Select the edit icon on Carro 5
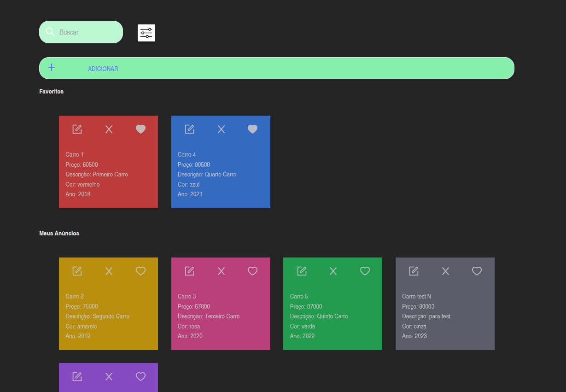The image size is (566, 392). click(301, 271)
